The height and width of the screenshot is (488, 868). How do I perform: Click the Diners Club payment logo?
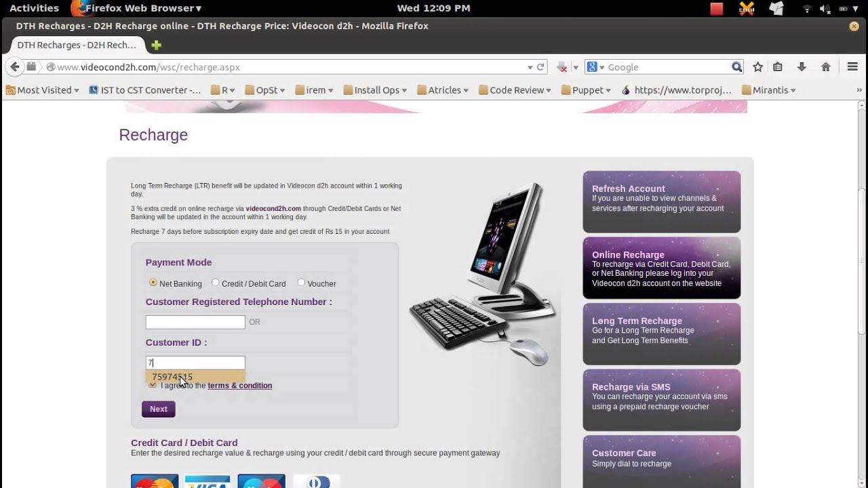316,481
